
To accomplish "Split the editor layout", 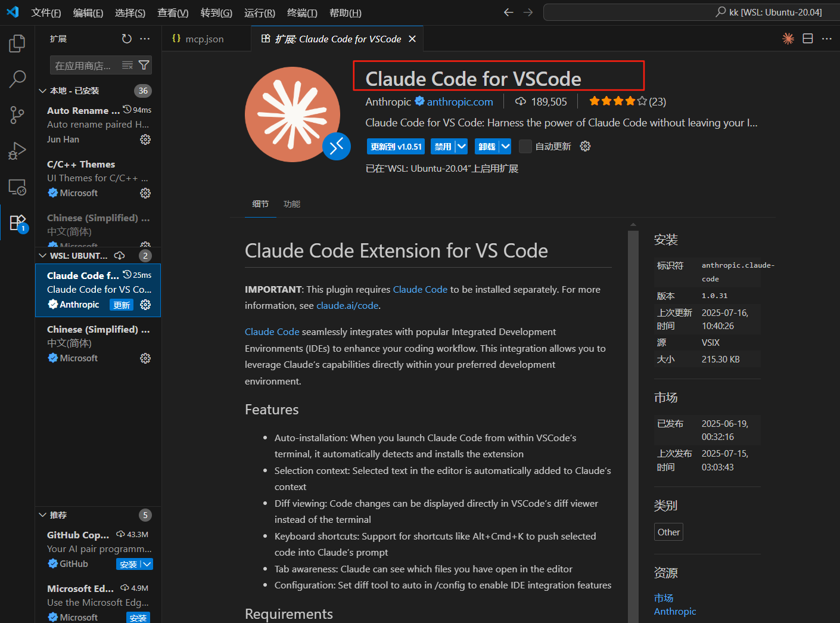I will 808,39.
